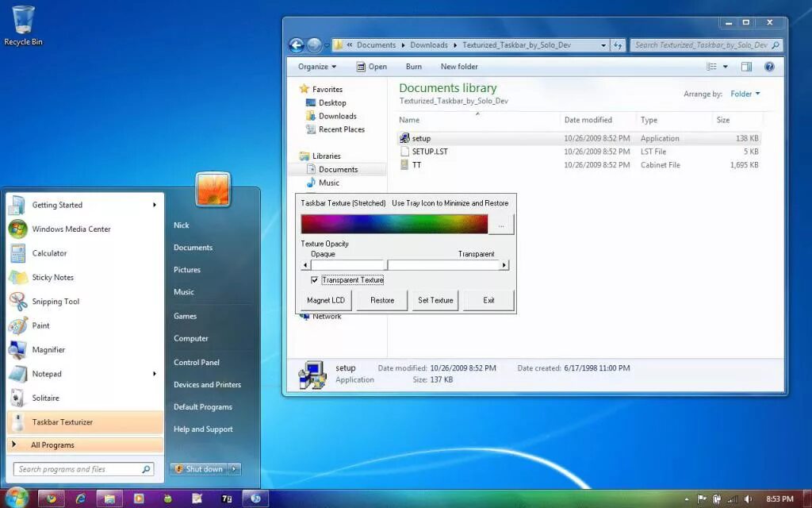Click the network signal tray icon
The width and height of the screenshot is (812, 508).
(x=732, y=499)
